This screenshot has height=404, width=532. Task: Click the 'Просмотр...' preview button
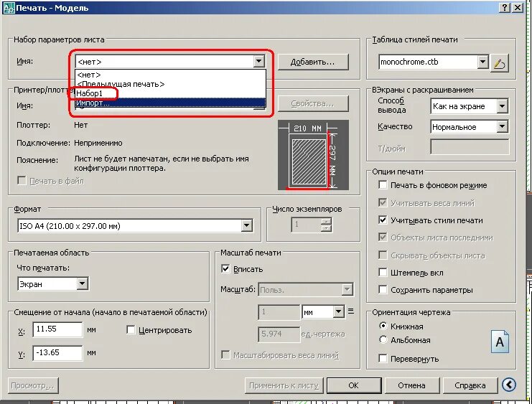(x=33, y=385)
